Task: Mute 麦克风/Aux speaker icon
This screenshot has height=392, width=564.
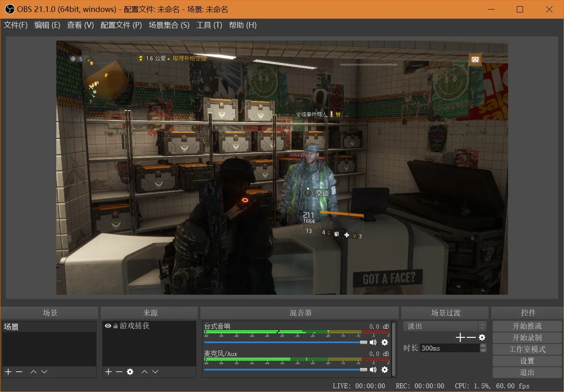Action: pyautogui.click(x=373, y=370)
